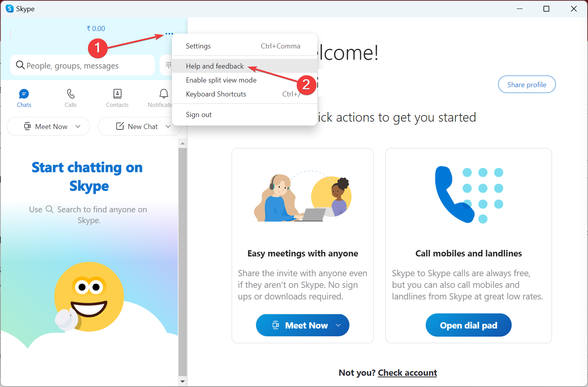Image resolution: width=588 pixels, height=387 pixels.
Task: Click the Easy meetings with anyone heading
Action: [x=303, y=253]
